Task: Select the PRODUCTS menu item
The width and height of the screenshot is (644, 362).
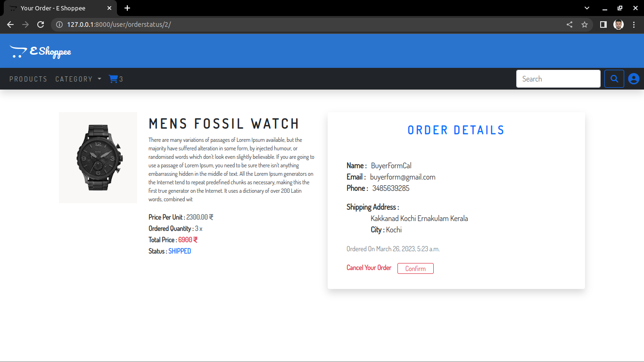Action: pyautogui.click(x=28, y=79)
